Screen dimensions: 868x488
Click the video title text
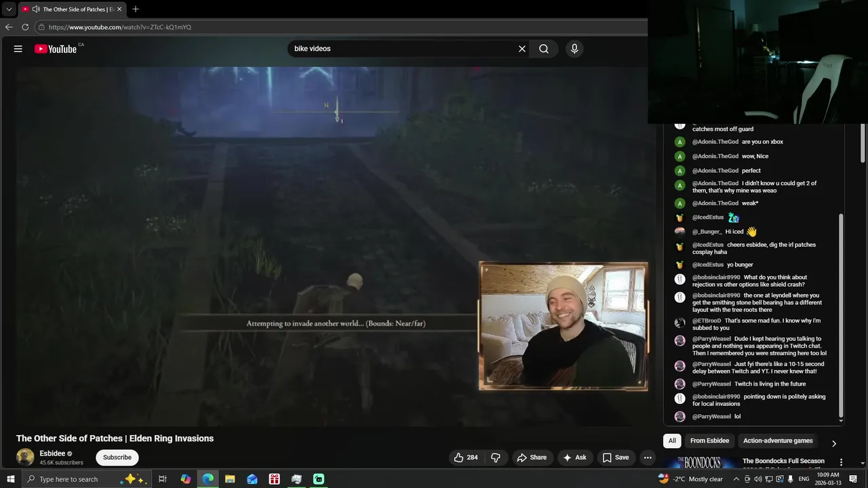pyautogui.click(x=115, y=439)
